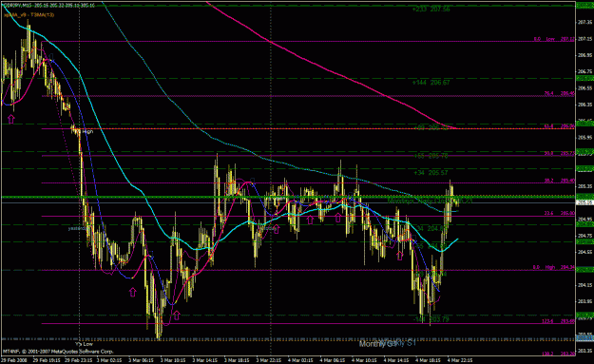Select the 206.35 price scale value
The width and height of the screenshot is (594, 364).
pyautogui.click(x=585, y=105)
